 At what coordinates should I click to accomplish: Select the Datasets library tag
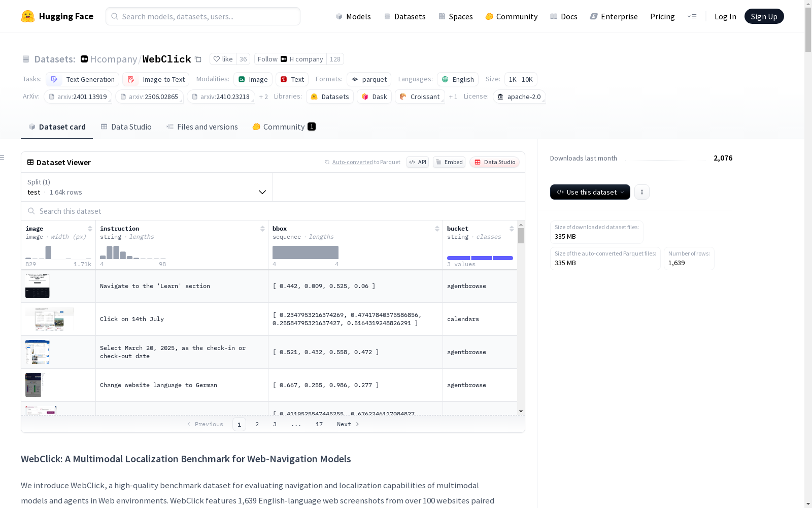coord(330,97)
